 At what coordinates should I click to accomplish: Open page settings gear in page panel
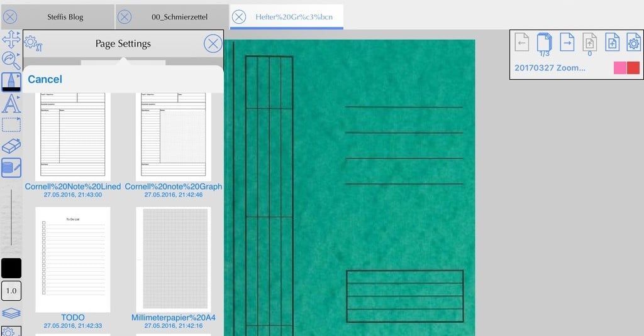tap(633, 43)
